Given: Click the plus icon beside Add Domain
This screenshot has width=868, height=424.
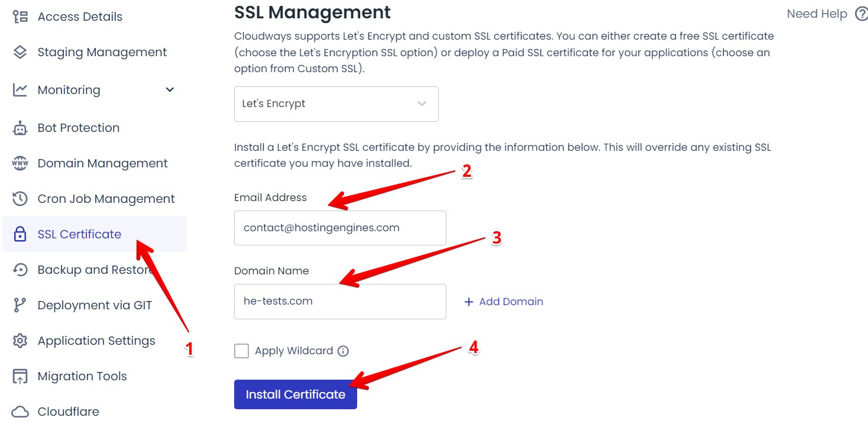Looking at the screenshot, I should [469, 302].
